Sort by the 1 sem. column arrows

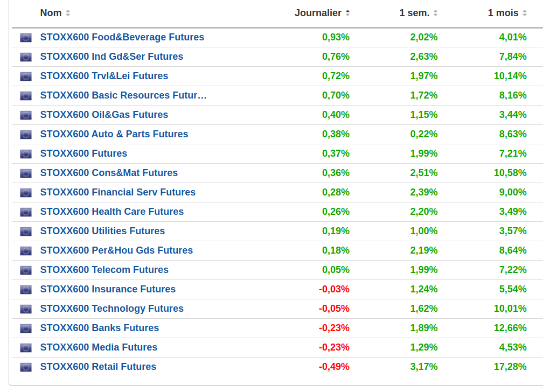435,13
